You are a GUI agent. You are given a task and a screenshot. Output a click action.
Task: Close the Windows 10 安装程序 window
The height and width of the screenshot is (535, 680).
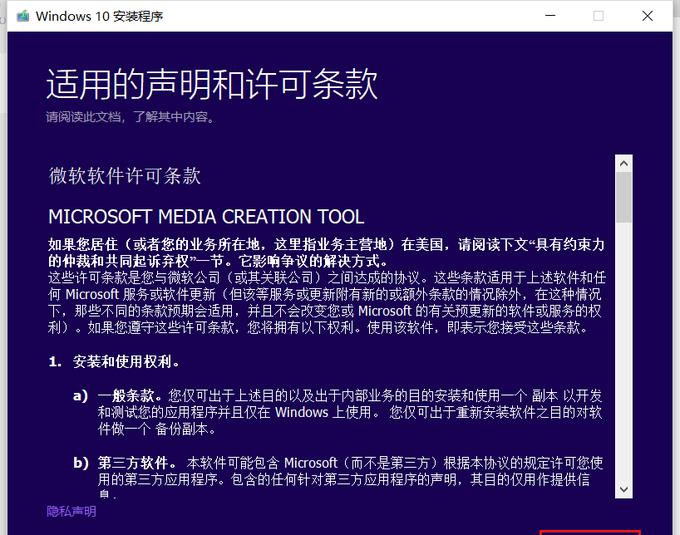point(647,16)
